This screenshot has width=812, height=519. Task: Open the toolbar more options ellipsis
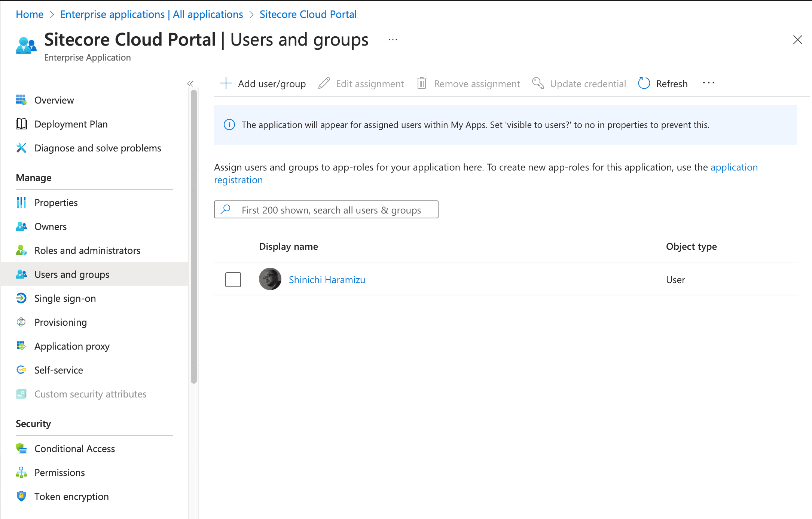[x=708, y=83]
